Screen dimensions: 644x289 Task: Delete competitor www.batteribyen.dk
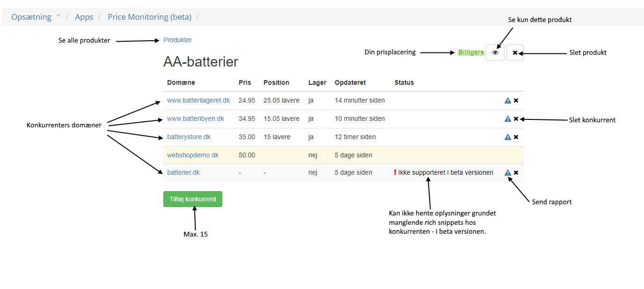tap(516, 119)
